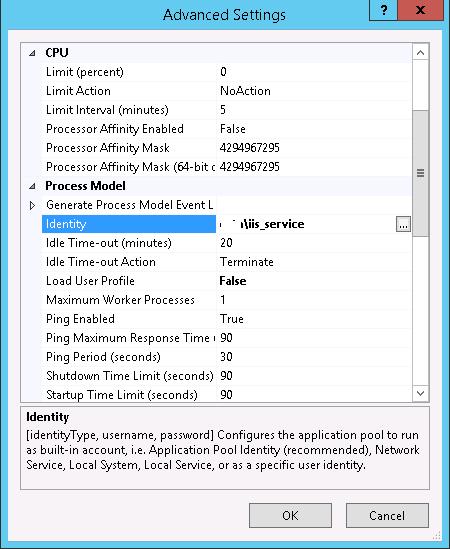Viewport: 450px width, 549px height.
Task: Click the help question mark button
Action: pos(383,11)
